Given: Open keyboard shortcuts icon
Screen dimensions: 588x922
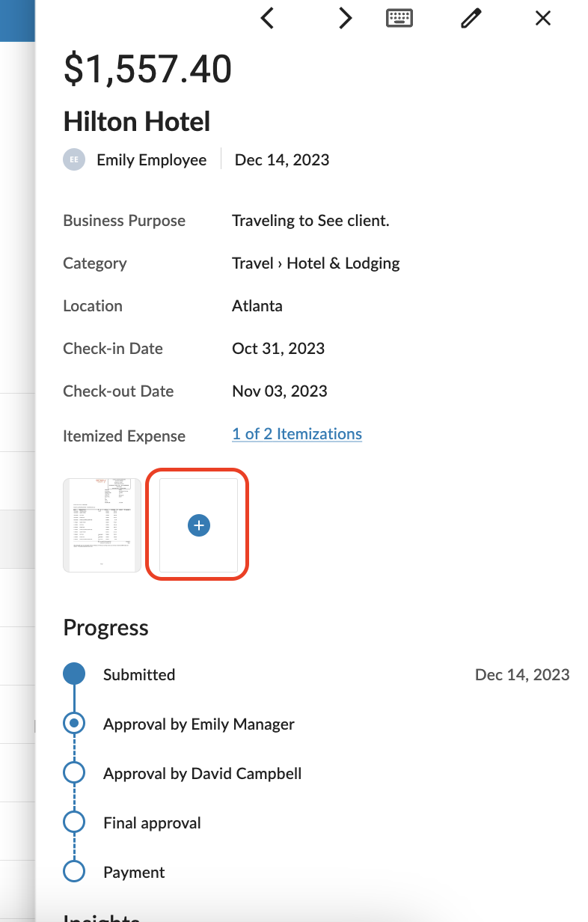Looking at the screenshot, I should (x=399, y=18).
